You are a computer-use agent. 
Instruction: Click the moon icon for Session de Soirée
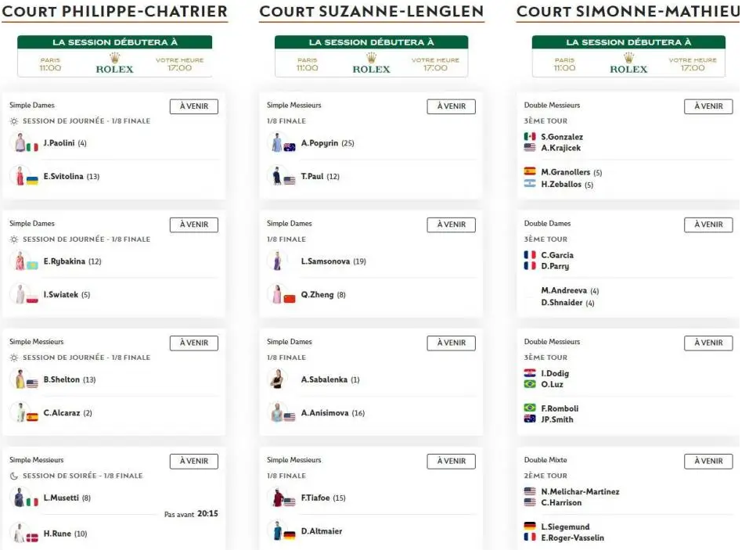tap(14, 476)
